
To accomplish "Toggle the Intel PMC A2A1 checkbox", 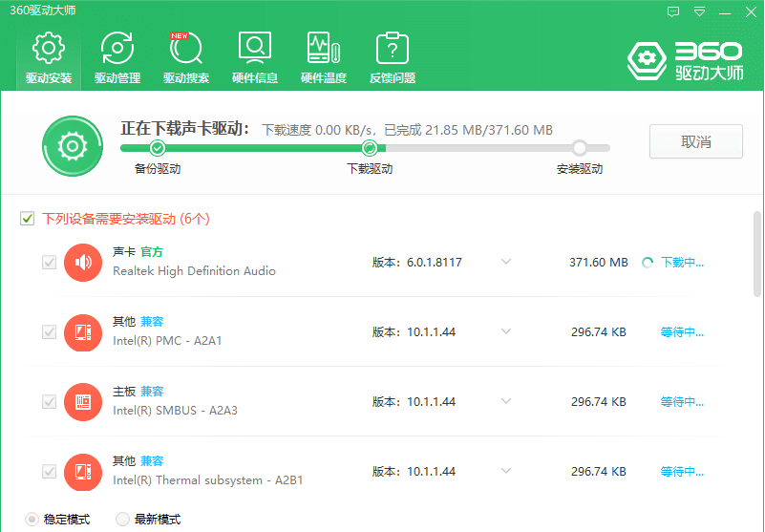I will [49, 332].
